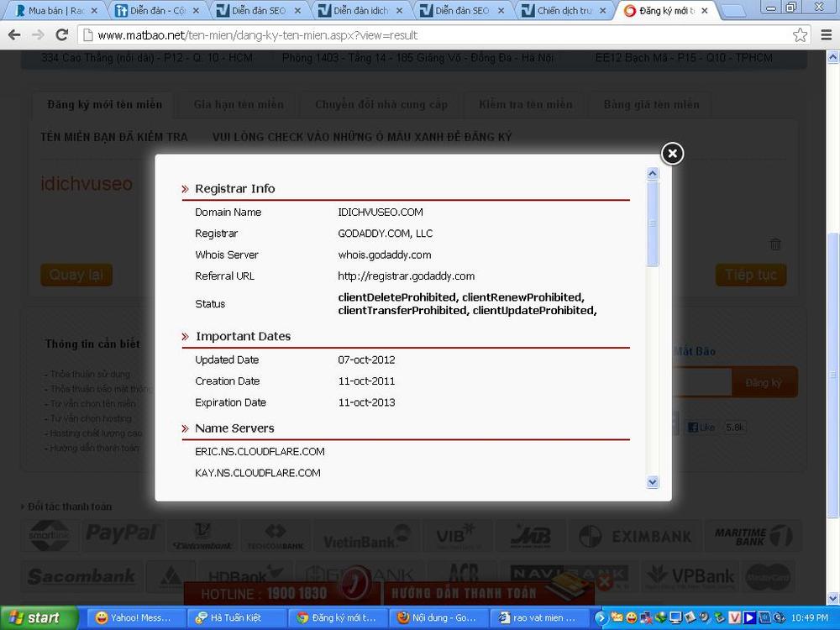840x630 pixels.
Task: Click the blue play-arrow tray icon
Action: [749, 617]
